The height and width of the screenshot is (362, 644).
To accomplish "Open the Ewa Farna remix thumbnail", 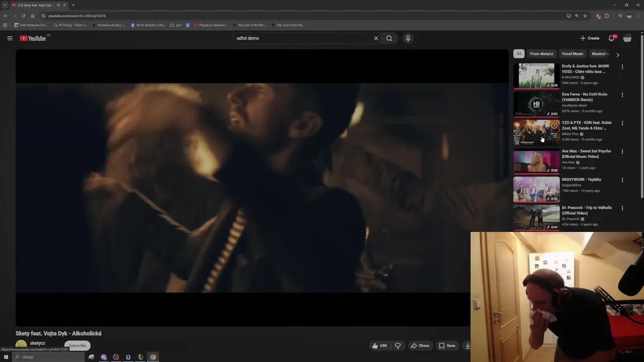I will click(536, 104).
